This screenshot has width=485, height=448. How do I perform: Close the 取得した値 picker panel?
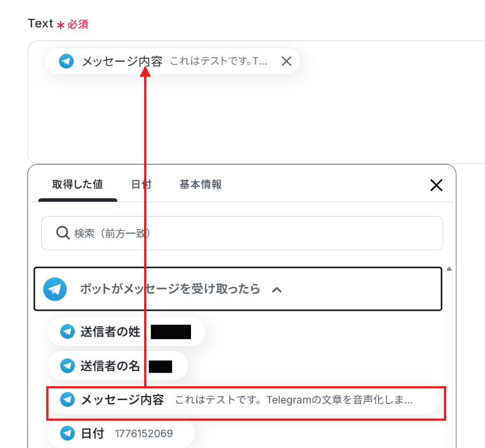(436, 185)
